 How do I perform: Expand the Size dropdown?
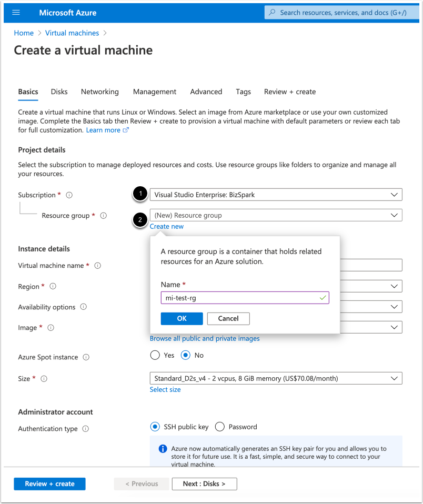pyautogui.click(x=276, y=378)
